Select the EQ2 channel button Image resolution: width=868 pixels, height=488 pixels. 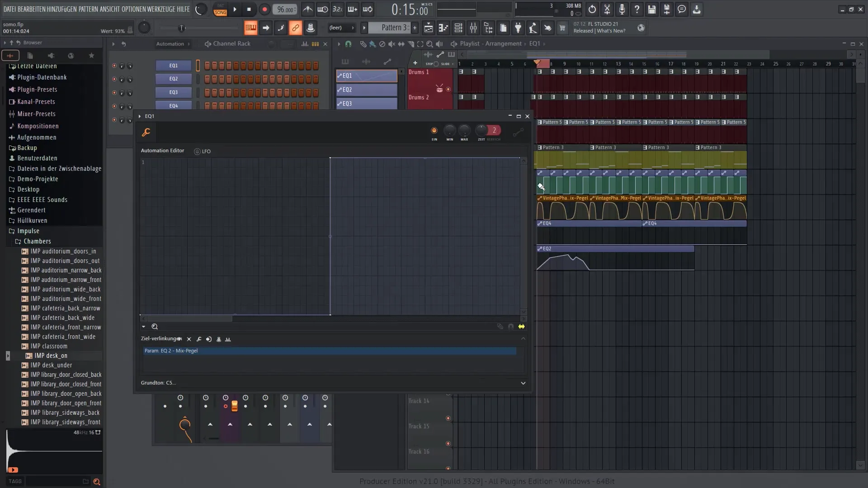click(x=174, y=79)
